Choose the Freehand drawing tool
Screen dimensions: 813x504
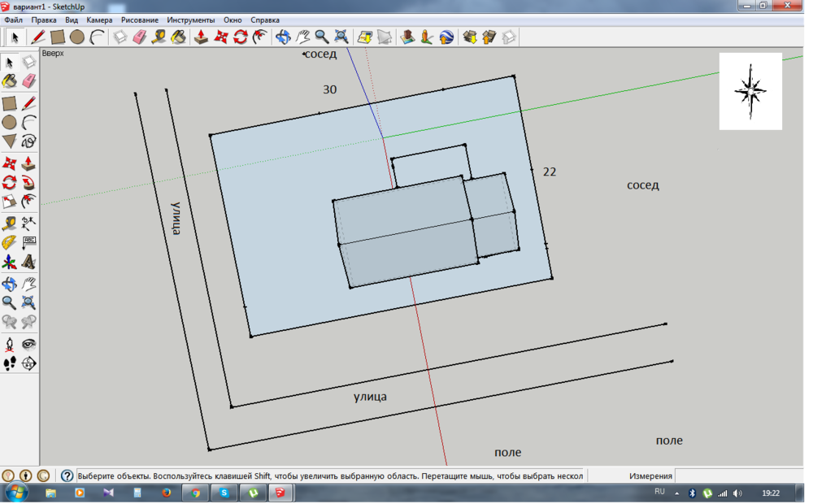coord(29,141)
